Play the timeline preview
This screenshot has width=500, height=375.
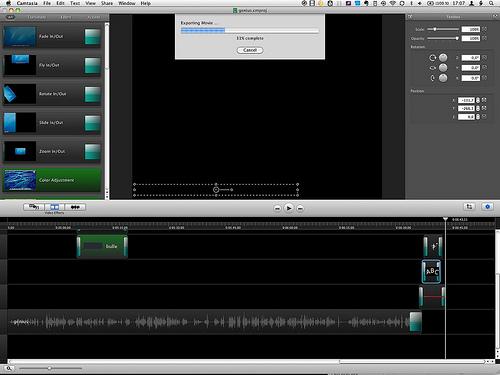(x=289, y=208)
